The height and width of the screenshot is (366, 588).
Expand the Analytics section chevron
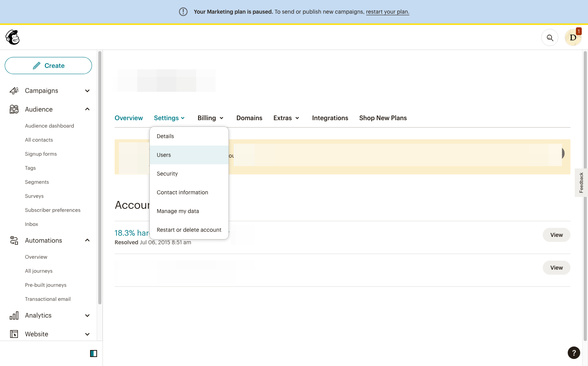[87, 316]
